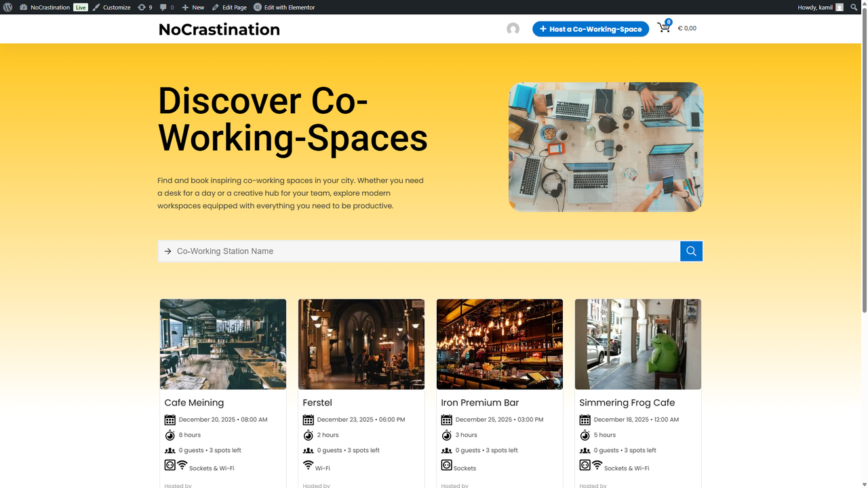Click socket icon on Iron Premium Bar card
868x488 pixels.
447,465
